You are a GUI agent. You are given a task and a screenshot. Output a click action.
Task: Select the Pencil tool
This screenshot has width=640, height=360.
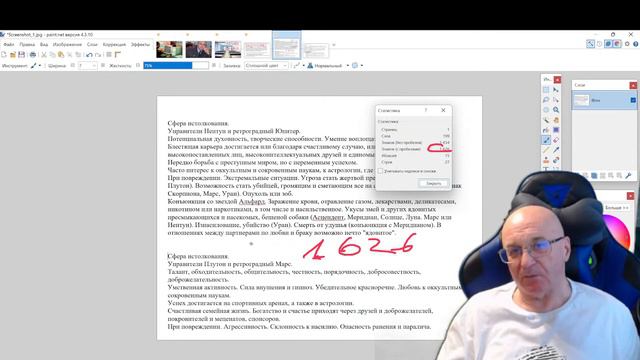[546, 150]
